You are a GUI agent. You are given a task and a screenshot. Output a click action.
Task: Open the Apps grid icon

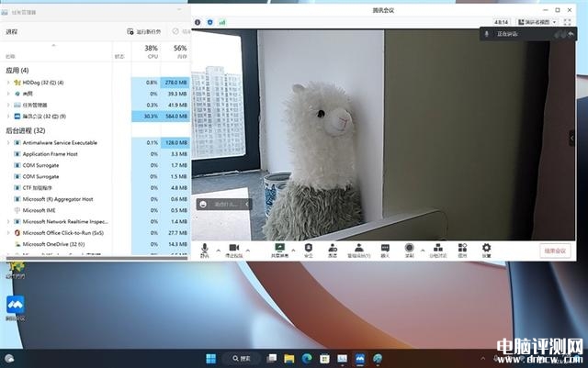(x=462, y=250)
